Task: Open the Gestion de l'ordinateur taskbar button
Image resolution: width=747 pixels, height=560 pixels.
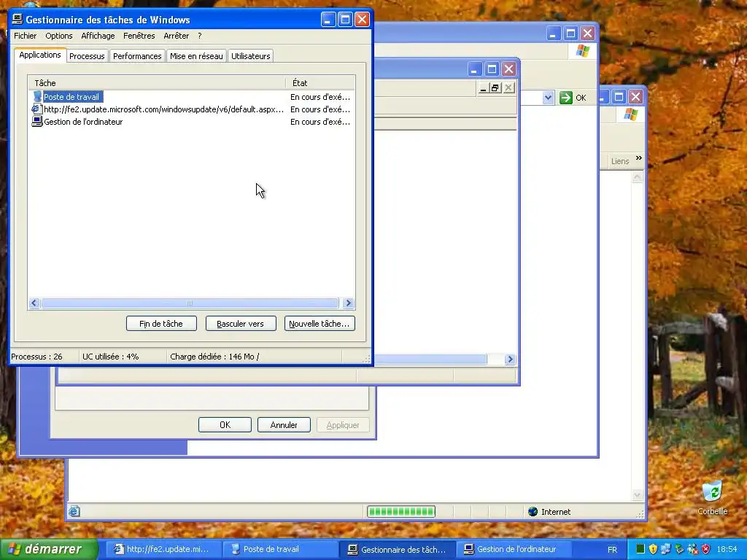Action: point(516,549)
